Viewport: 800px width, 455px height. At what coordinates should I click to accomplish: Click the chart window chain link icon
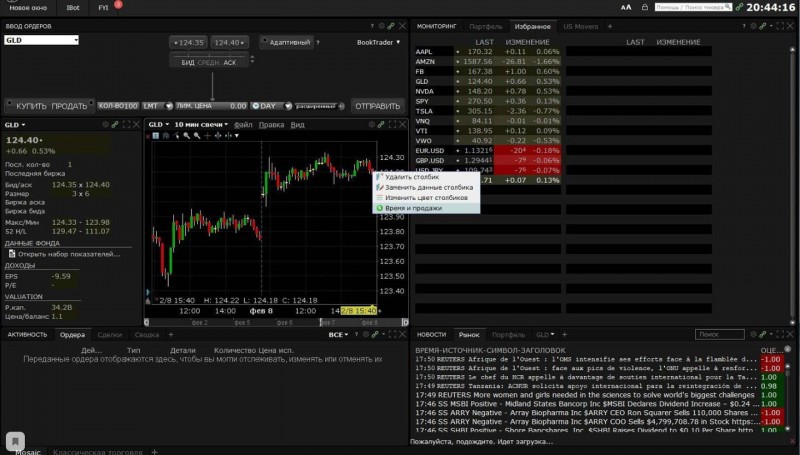[381, 124]
